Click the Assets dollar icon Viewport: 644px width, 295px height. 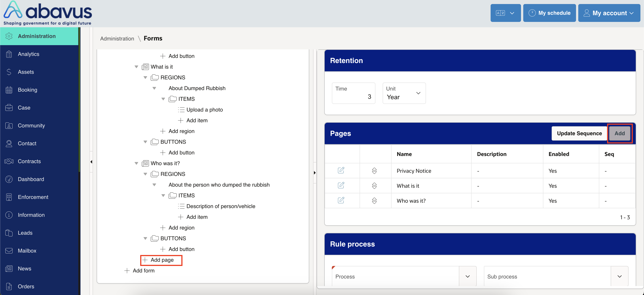[9, 72]
